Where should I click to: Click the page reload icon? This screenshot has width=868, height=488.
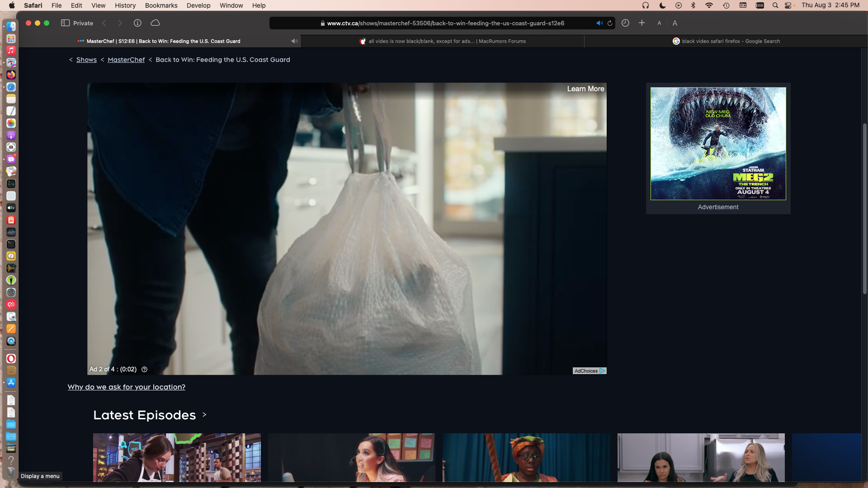[x=610, y=23]
